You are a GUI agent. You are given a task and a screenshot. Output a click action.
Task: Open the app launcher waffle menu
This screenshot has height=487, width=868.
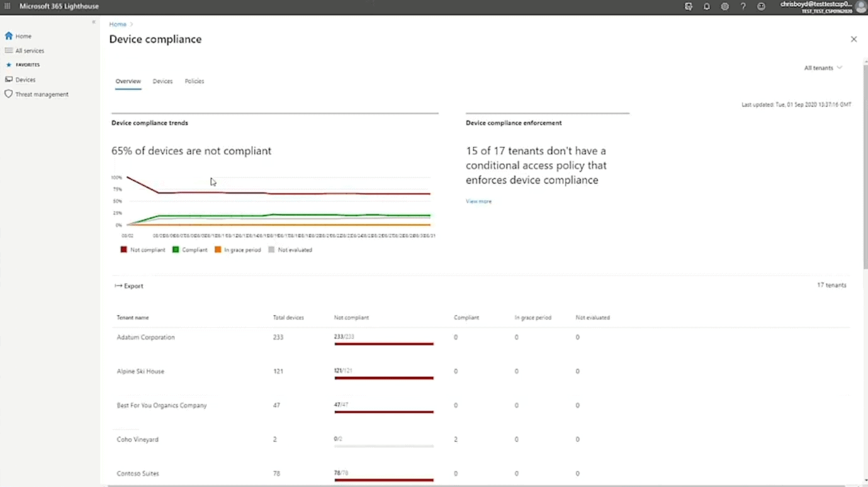click(x=8, y=6)
